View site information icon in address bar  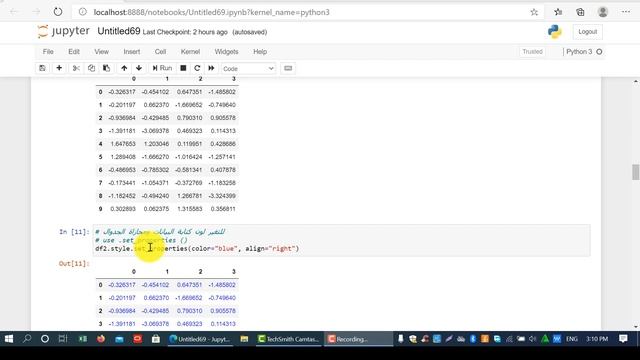83,12
